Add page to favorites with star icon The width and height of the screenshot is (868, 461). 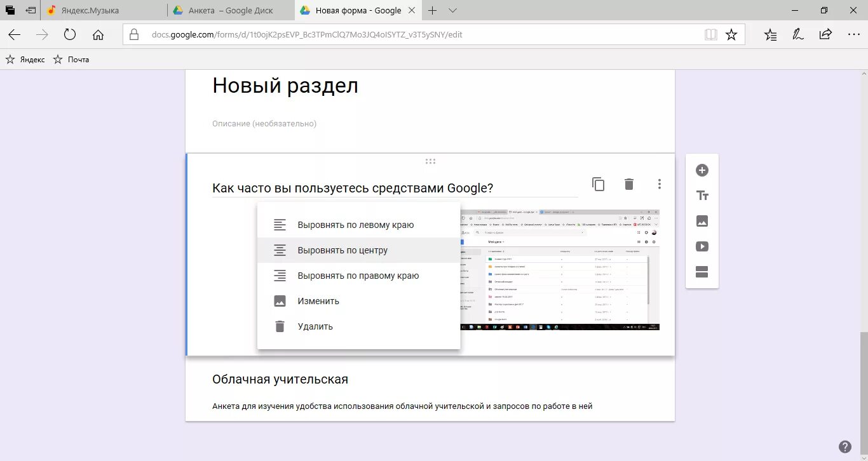731,35
